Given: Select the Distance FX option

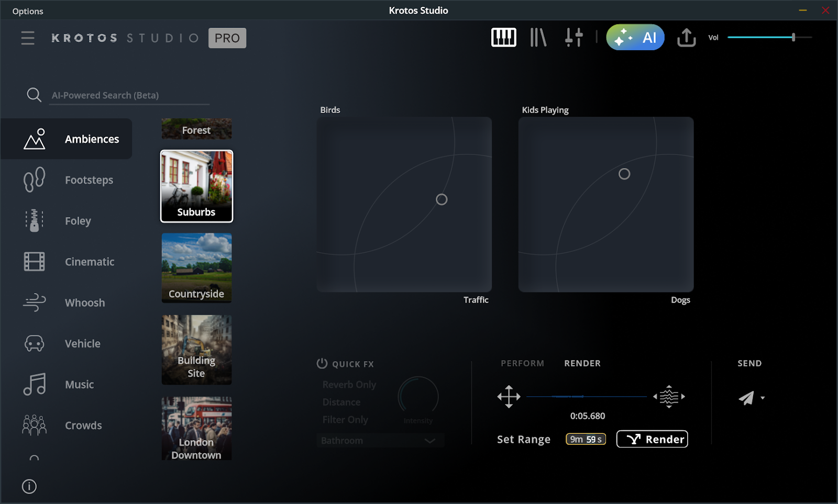Looking at the screenshot, I should [x=341, y=402].
